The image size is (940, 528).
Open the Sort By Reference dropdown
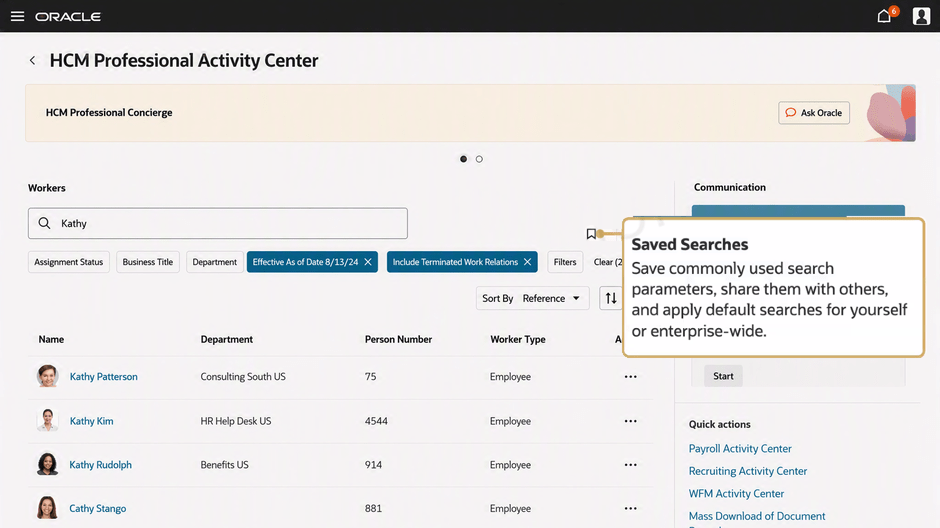(x=532, y=298)
